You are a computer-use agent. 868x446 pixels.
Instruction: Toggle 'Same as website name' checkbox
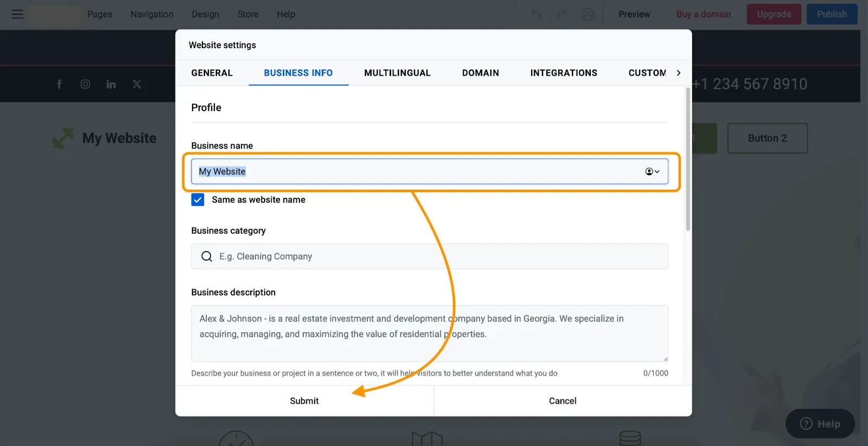197,200
